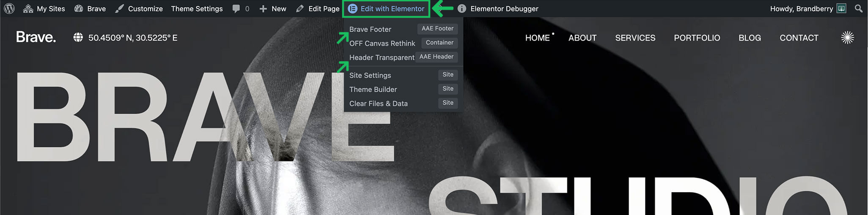This screenshot has width=868, height=215.
Task: Open the admin bar search magnifier
Action: click(859, 8)
